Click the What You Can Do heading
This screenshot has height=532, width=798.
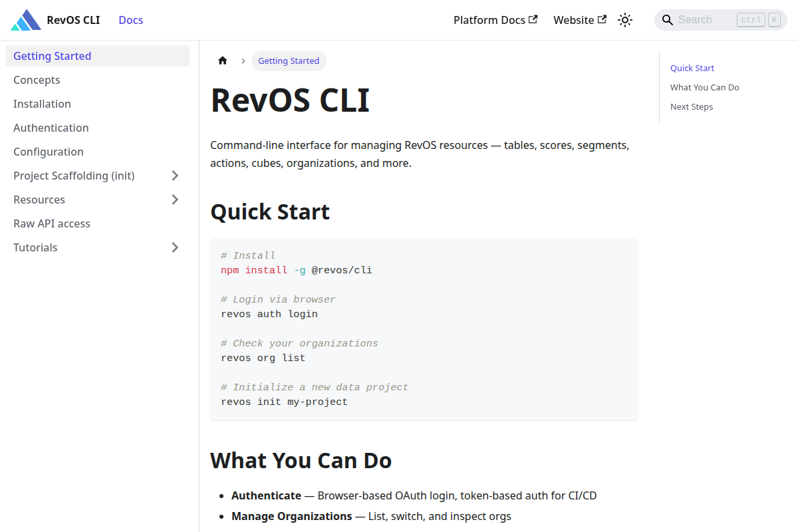pyautogui.click(x=301, y=460)
